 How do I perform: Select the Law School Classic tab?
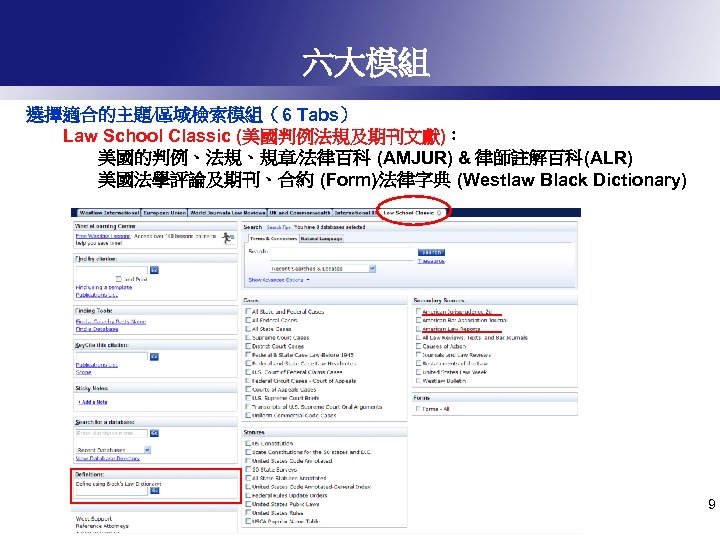[x=412, y=213]
